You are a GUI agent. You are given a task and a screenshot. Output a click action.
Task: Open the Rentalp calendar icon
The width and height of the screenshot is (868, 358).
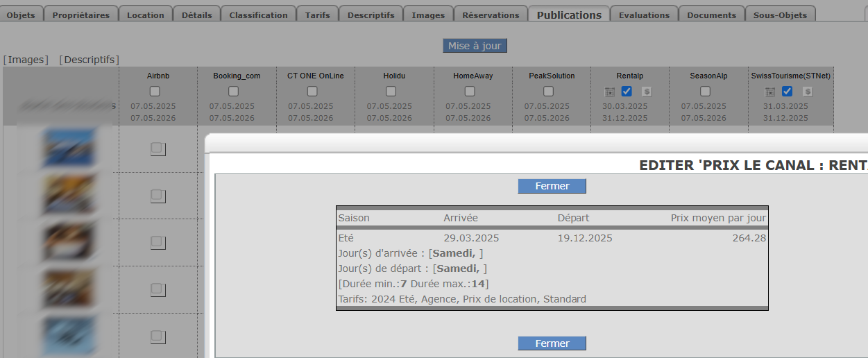610,92
